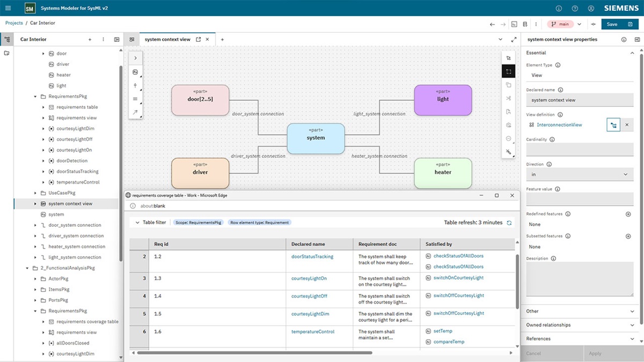Click the main branch version control icon
Screen dimensions: 644x362
[553, 24]
